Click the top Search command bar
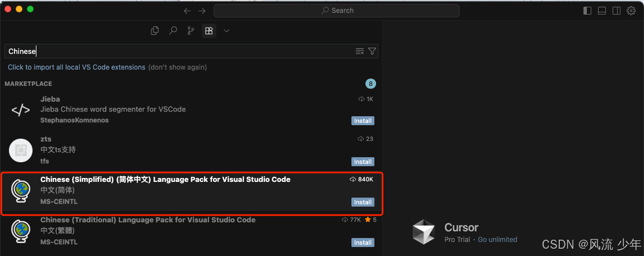 [336, 11]
